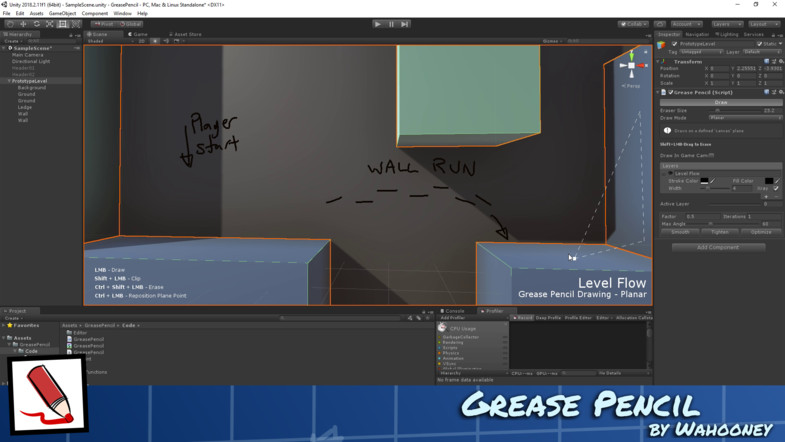Click the PrototypeLevel object cube icon
The width and height of the screenshot is (785, 442).
coord(661,45)
